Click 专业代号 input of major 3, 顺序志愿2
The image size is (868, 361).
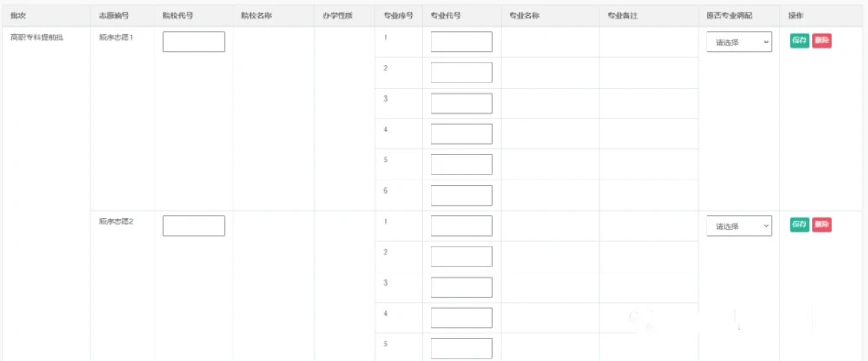[461, 287]
